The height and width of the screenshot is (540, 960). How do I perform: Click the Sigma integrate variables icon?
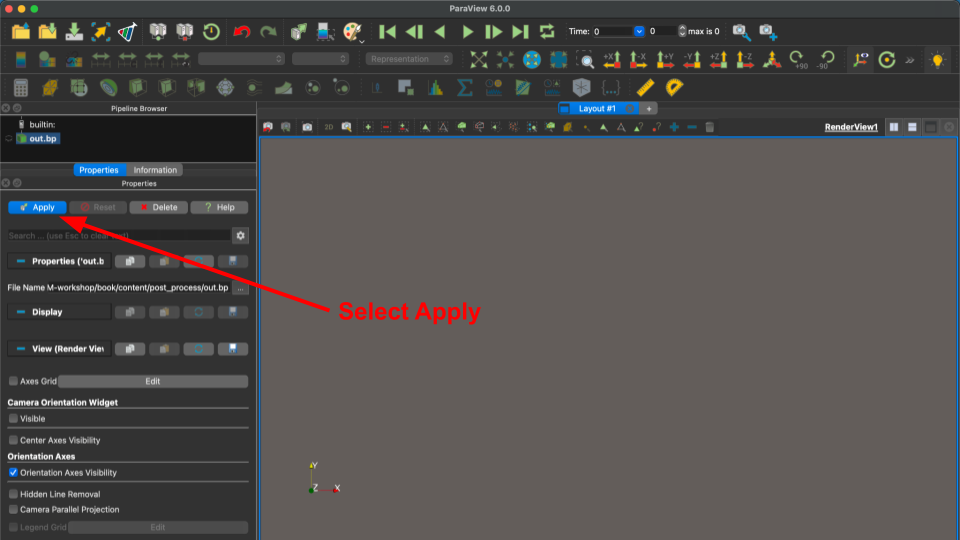point(465,88)
